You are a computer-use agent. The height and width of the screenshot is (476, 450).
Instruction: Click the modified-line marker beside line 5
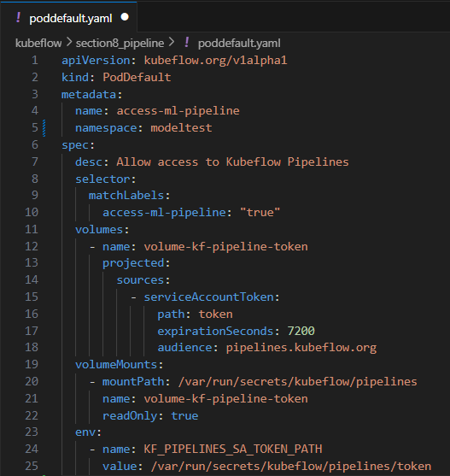click(x=44, y=128)
